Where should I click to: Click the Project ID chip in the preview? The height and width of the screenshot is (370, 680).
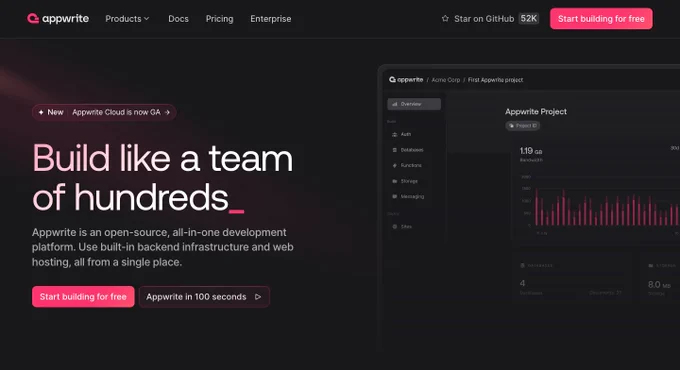[523, 126]
